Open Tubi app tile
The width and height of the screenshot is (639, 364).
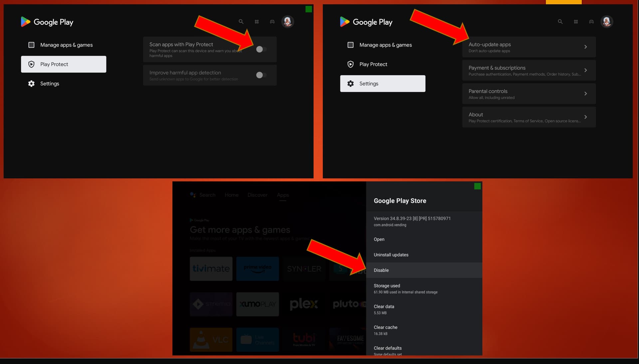(304, 340)
